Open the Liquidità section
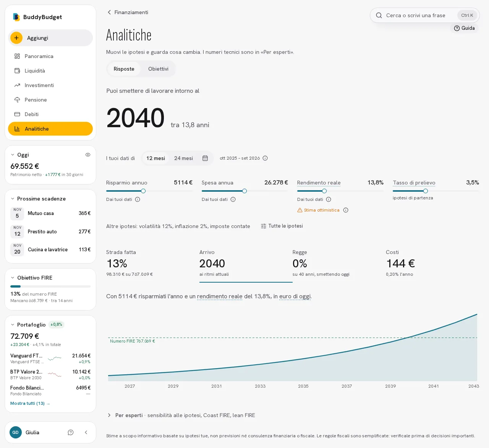This screenshot has height=448, width=489. tap(50, 71)
